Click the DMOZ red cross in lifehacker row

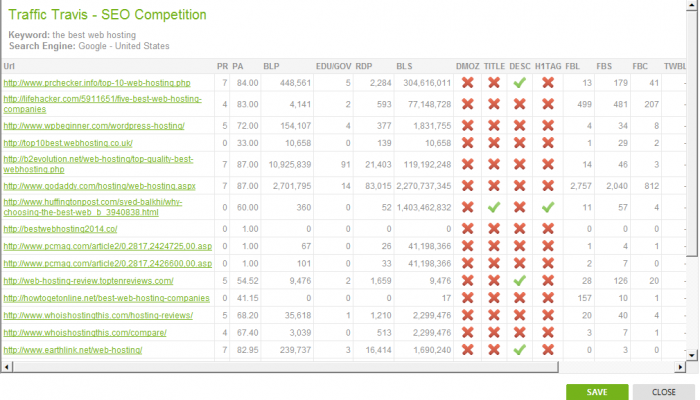click(x=467, y=104)
